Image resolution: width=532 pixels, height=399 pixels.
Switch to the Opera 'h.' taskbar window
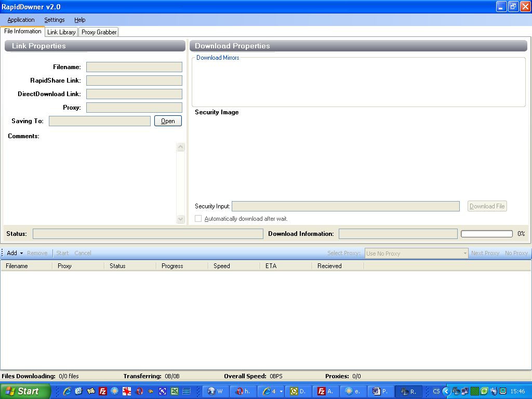coord(243,391)
